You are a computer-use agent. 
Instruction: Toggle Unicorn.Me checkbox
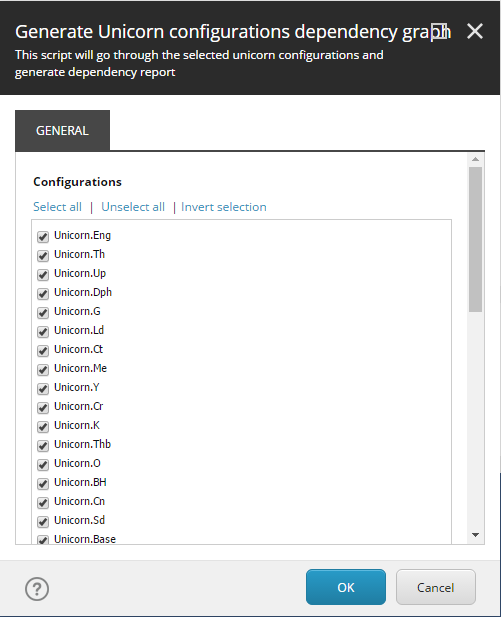pos(43,369)
